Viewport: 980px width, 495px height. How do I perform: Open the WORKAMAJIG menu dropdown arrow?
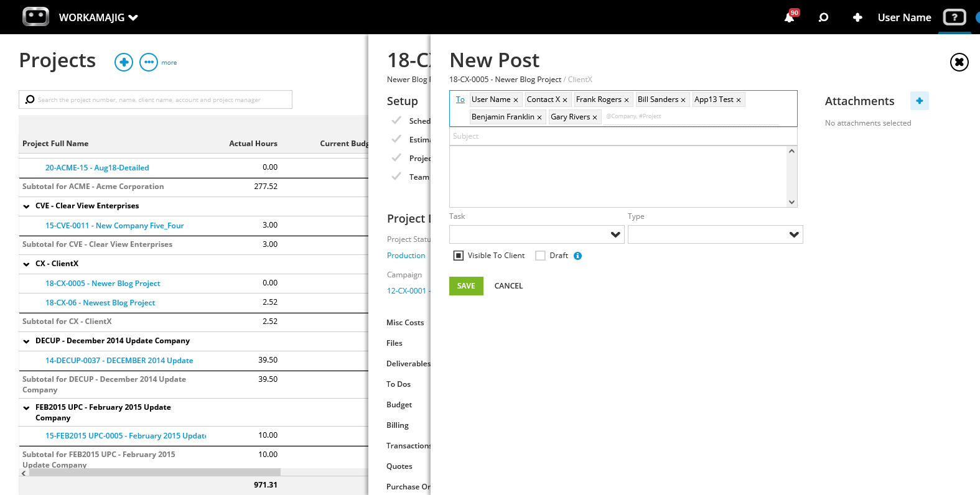[x=133, y=17]
